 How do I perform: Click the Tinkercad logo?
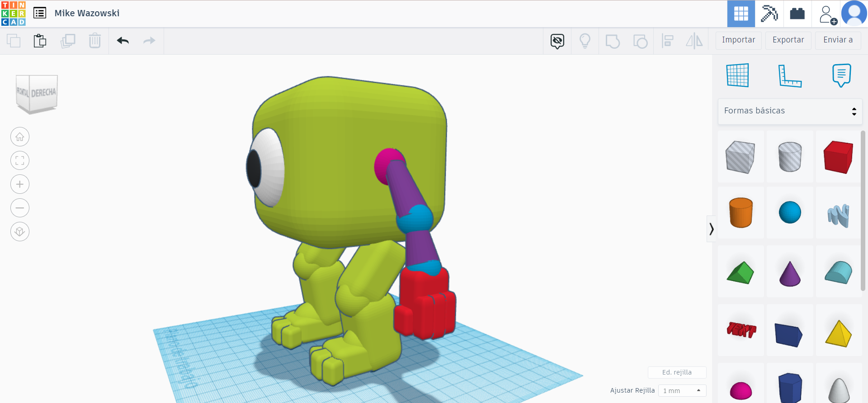pyautogui.click(x=14, y=14)
